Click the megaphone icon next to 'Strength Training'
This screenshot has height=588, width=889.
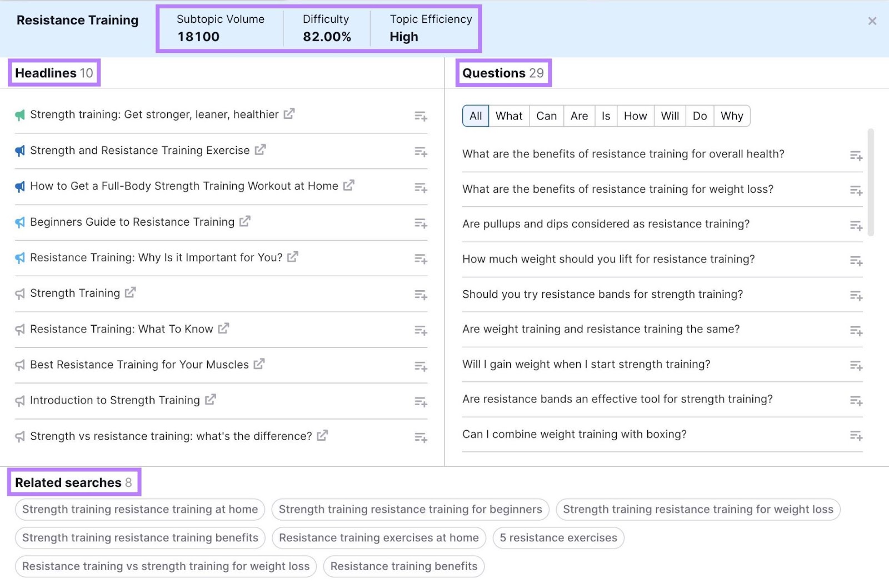click(20, 293)
